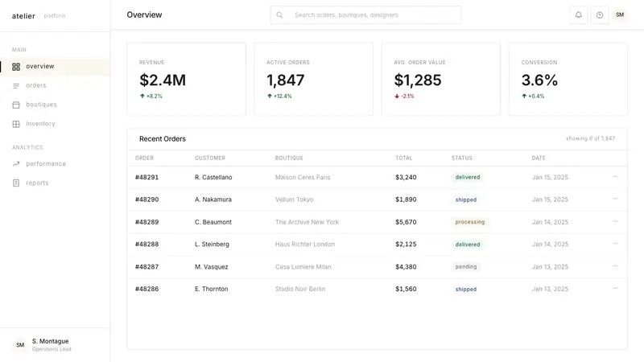Open S. Montague user profile
644x362 pixels.
(55, 345)
